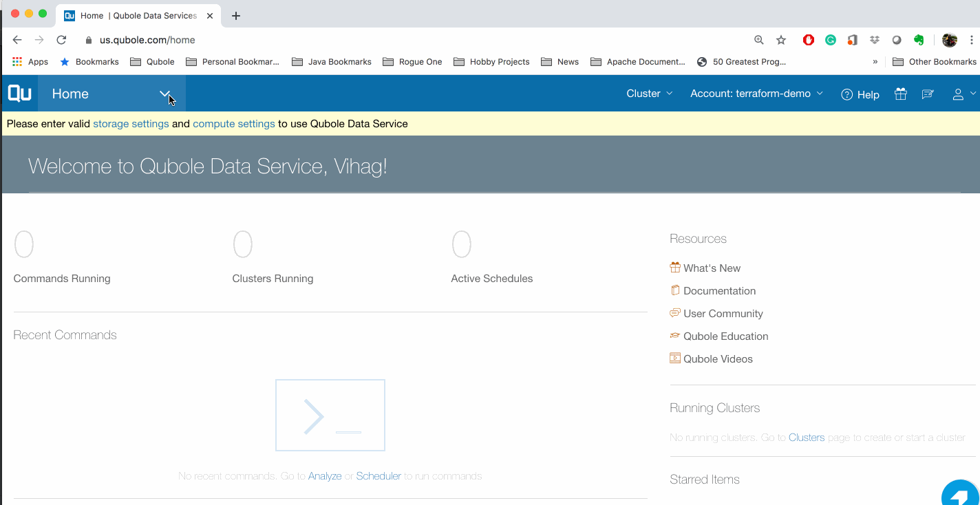980x505 pixels.
Task: Open the storage settings link
Action: coord(131,124)
